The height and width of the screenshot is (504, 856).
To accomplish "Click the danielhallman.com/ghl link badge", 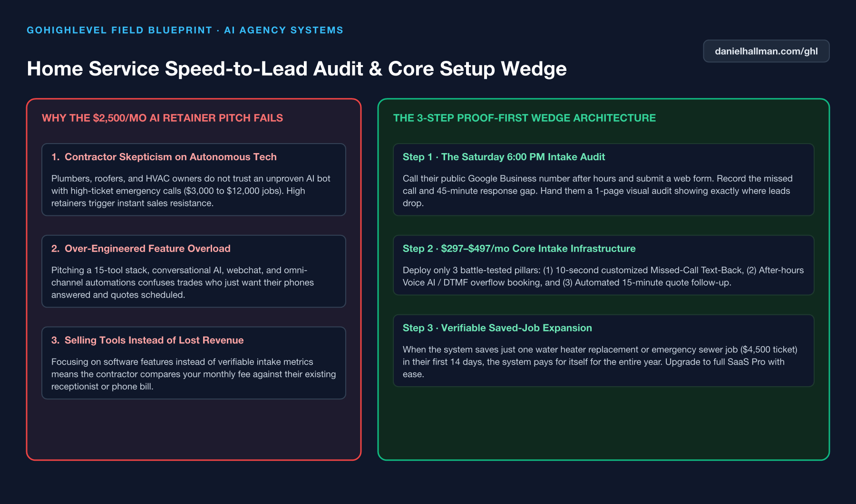I will 766,51.
